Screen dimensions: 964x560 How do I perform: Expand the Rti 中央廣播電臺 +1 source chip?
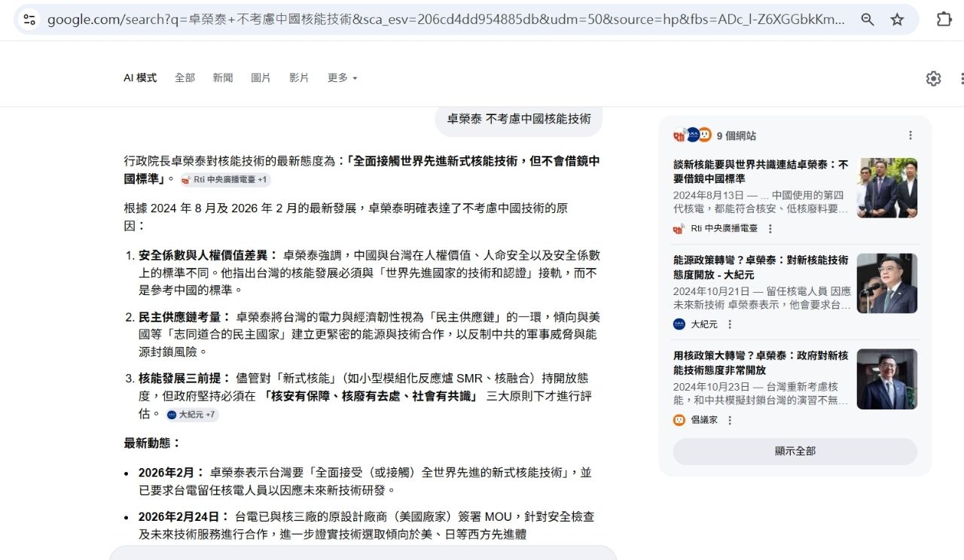coord(225,180)
